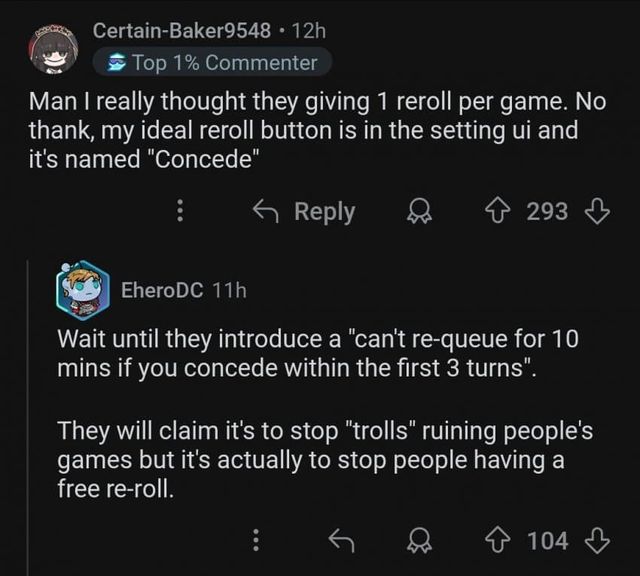
Task: Click the 293 vote count
Action: (x=548, y=212)
